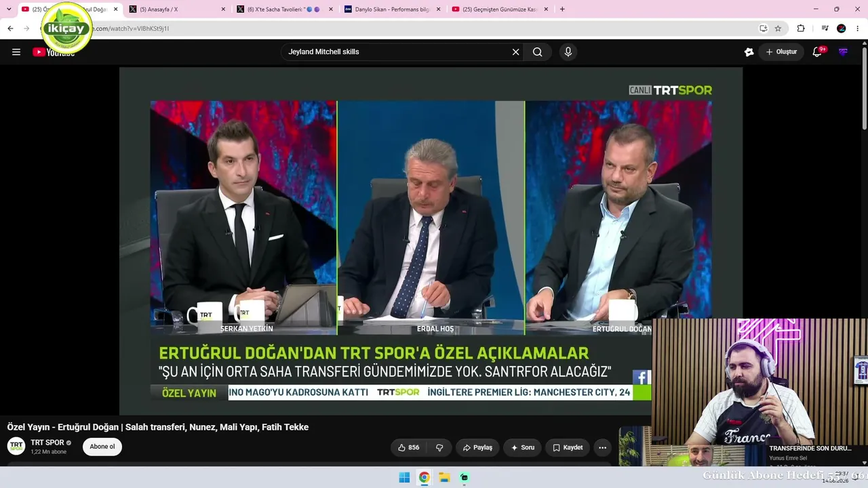Switch to the Geçmişten Günümüze tab
Viewport: 868px width, 488px height.
coord(499,9)
